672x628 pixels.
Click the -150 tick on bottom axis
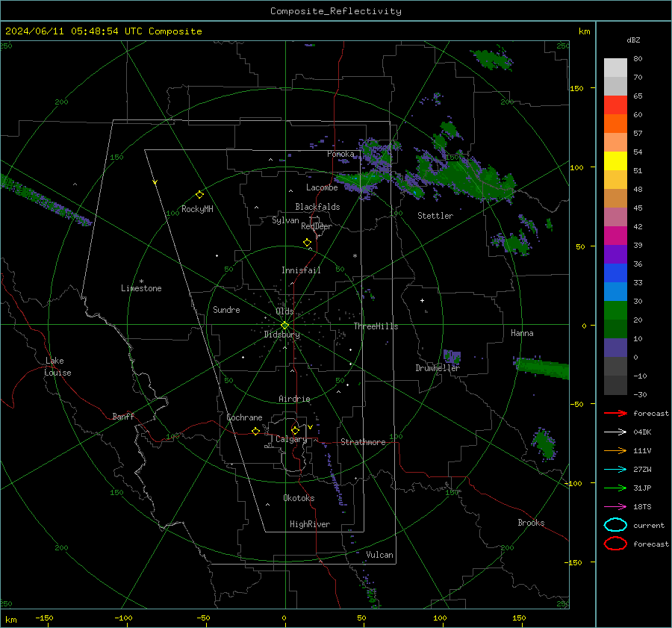tap(44, 618)
